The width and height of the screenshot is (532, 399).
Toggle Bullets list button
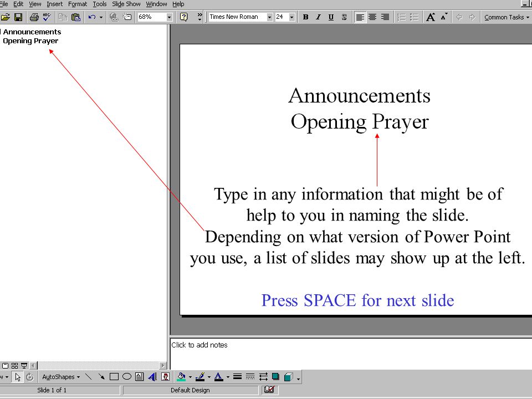tap(415, 17)
